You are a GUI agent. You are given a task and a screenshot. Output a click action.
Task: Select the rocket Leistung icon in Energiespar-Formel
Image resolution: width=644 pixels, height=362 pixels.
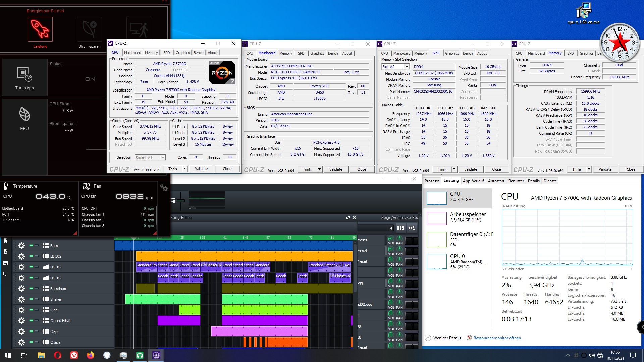40,29
